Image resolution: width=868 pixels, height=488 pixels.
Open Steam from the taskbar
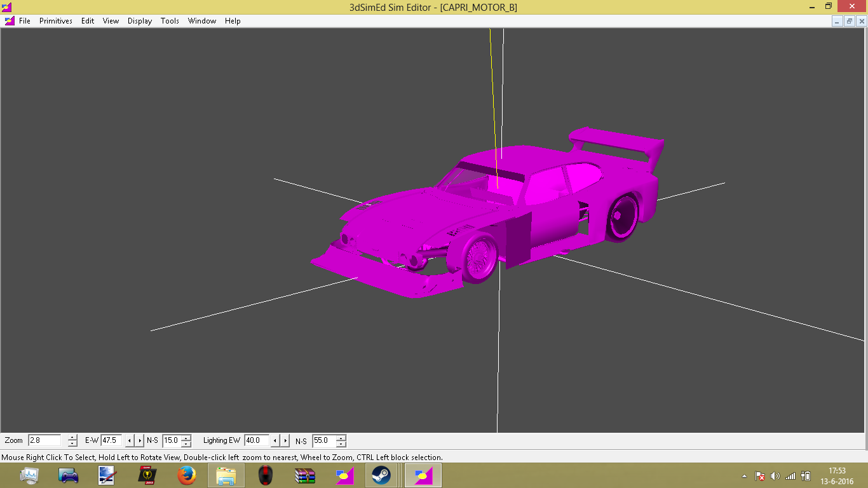381,475
